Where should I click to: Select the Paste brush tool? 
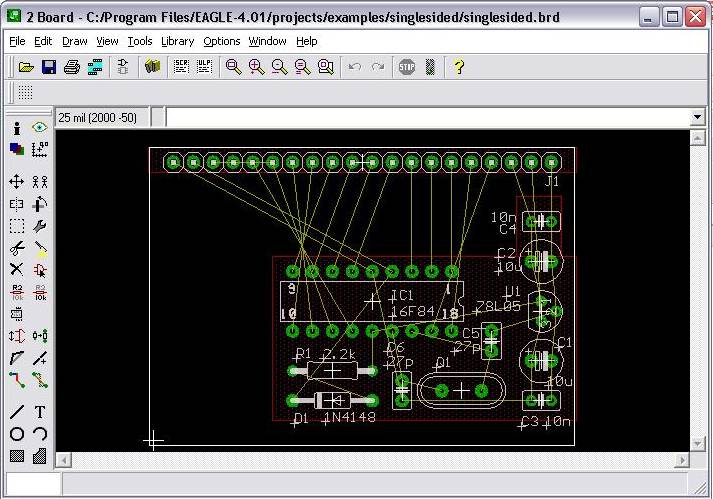[40, 248]
